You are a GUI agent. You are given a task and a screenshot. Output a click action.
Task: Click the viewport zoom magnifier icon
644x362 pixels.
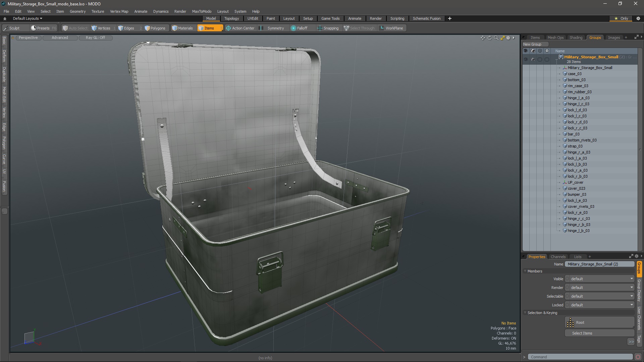(x=496, y=38)
